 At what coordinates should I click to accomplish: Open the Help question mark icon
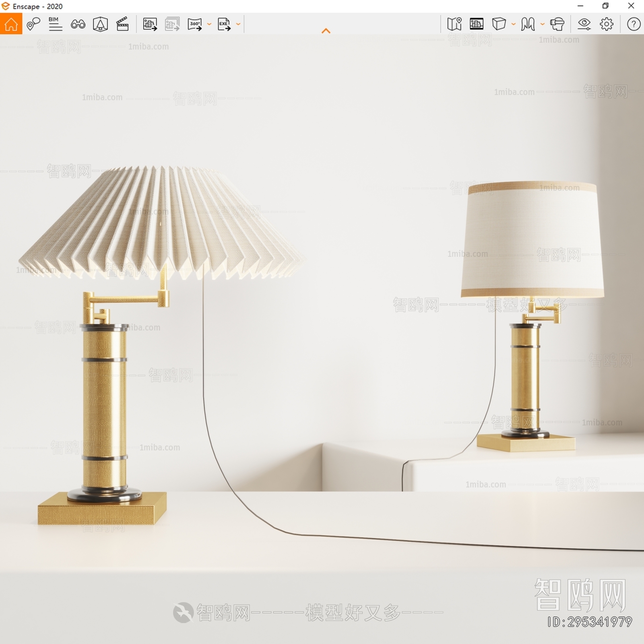coord(634,24)
